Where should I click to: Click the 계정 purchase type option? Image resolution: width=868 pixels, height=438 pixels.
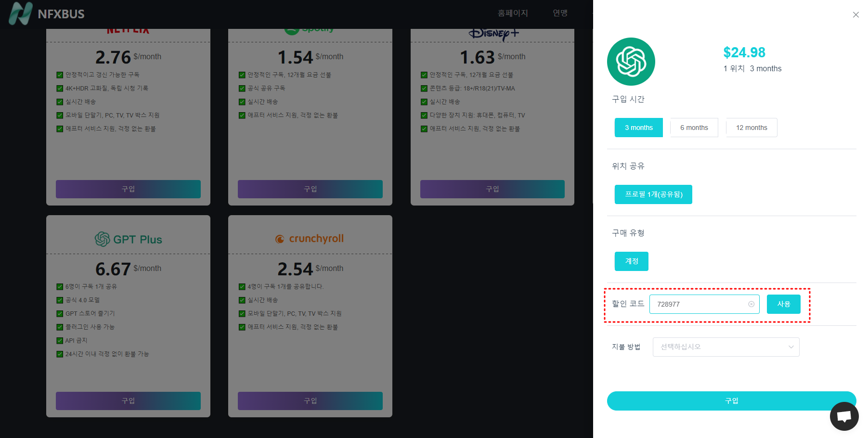631,261
